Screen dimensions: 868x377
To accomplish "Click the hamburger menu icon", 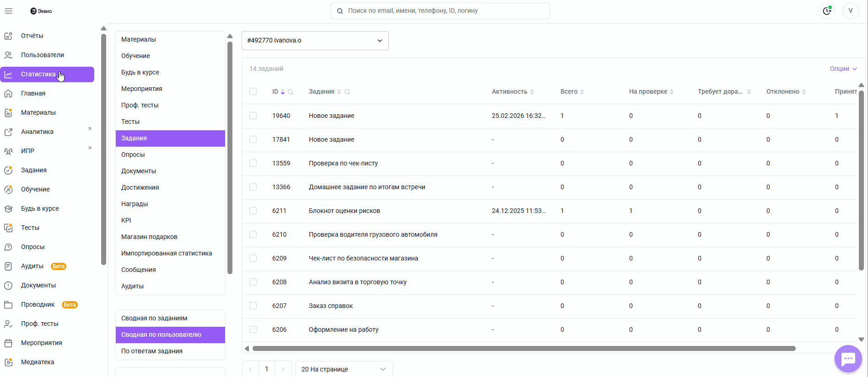I will click(9, 11).
